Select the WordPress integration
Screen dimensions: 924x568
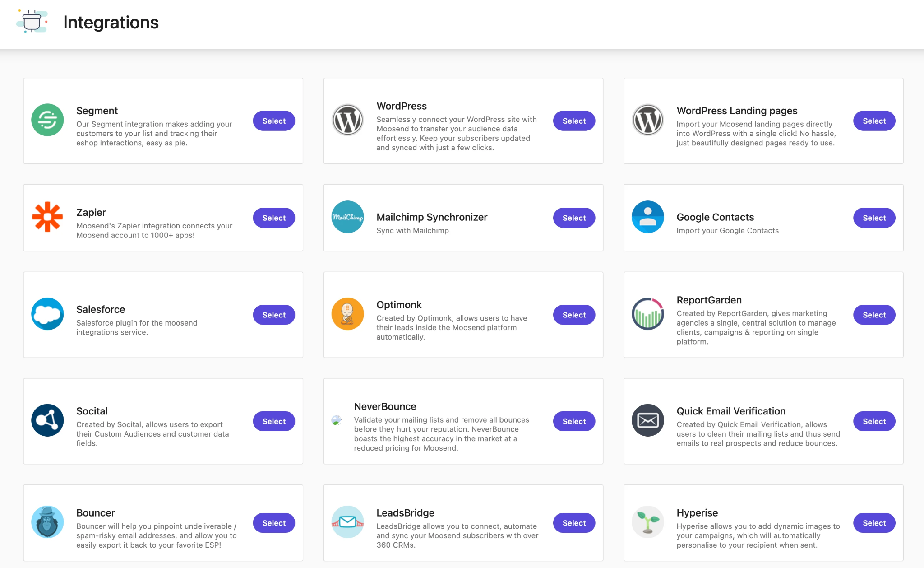(x=574, y=121)
